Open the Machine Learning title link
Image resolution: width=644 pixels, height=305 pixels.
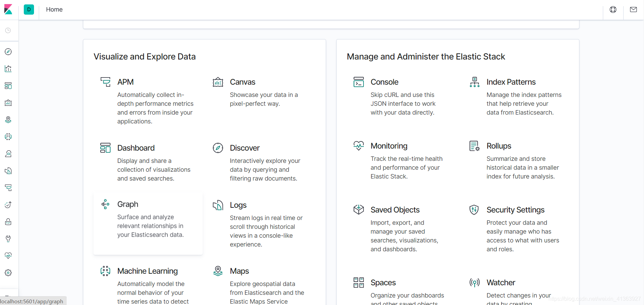148,271
